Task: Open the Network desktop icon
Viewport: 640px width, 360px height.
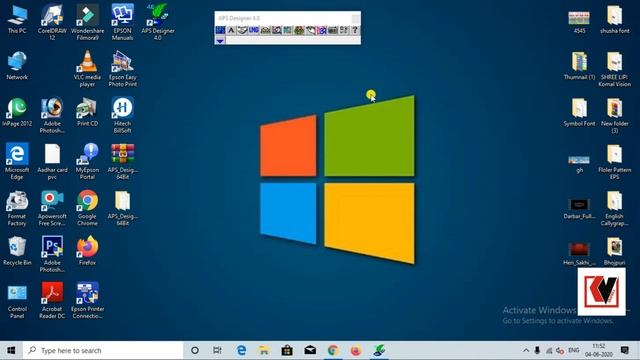Action: pyautogui.click(x=17, y=65)
